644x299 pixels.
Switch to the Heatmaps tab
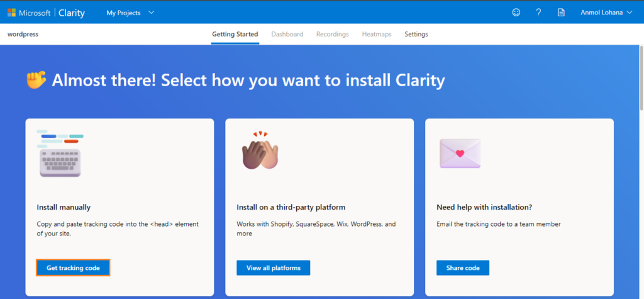point(377,34)
